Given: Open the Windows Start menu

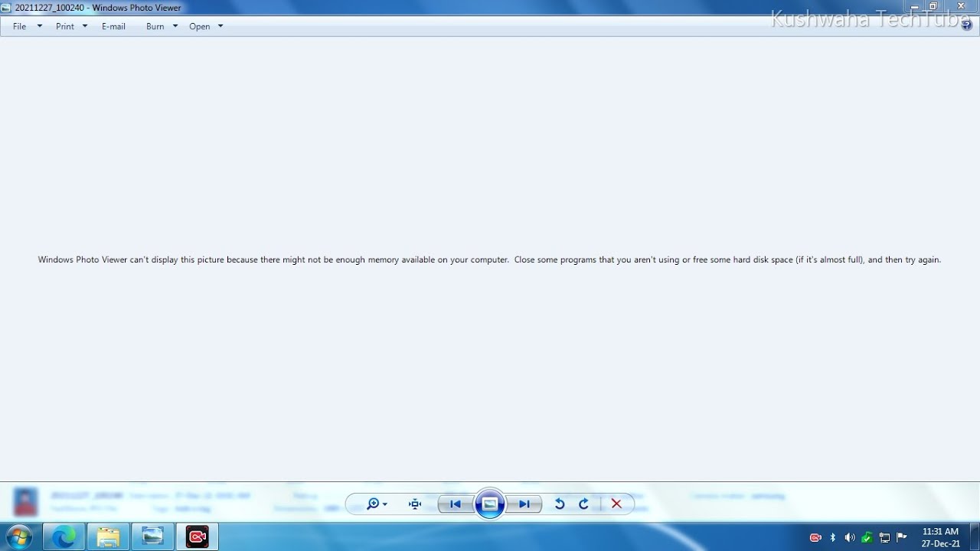Looking at the screenshot, I should coord(19,536).
